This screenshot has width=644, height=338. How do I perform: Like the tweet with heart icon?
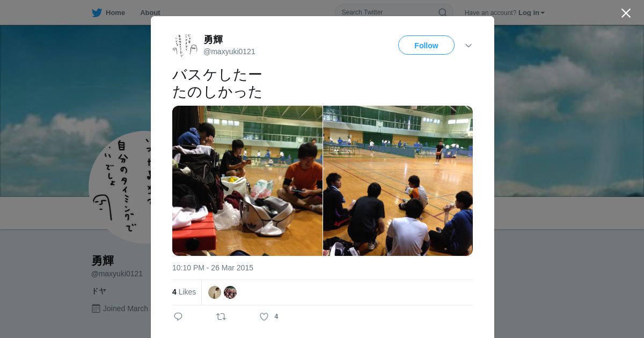point(264,317)
